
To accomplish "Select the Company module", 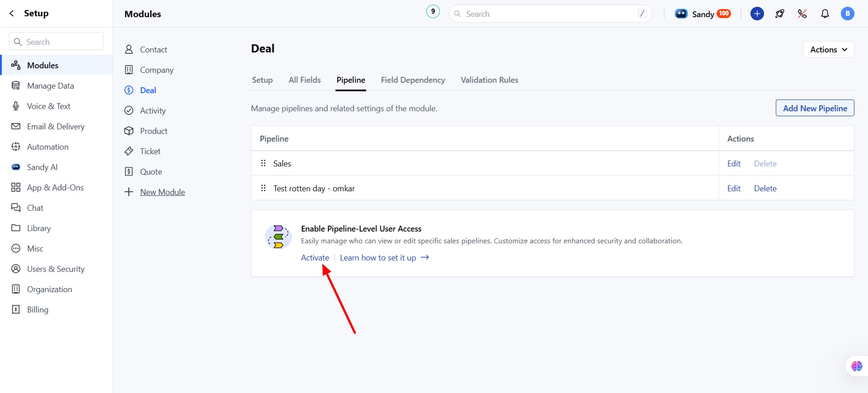I will click(x=156, y=70).
